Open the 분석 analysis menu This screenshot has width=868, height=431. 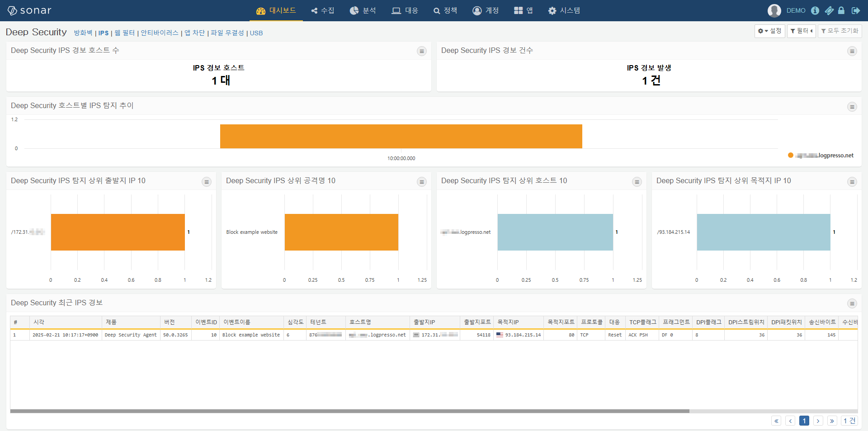click(363, 10)
